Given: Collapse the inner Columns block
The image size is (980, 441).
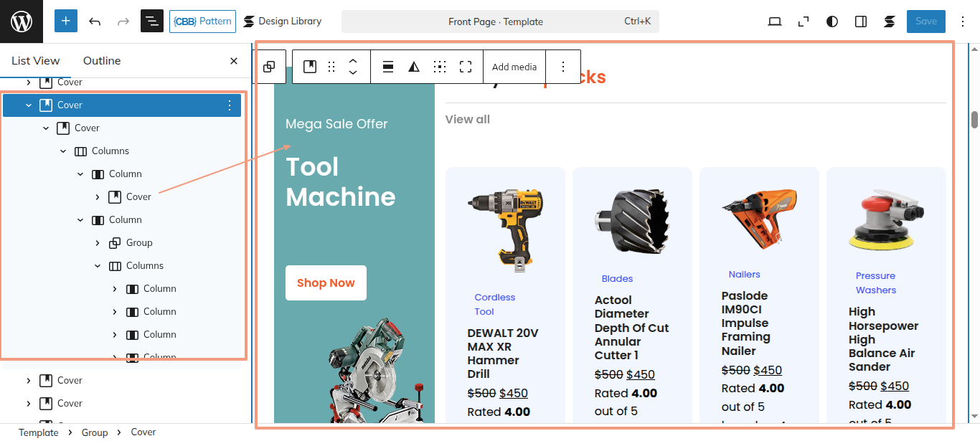Looking at the screenshot, I should coord(98,266).
